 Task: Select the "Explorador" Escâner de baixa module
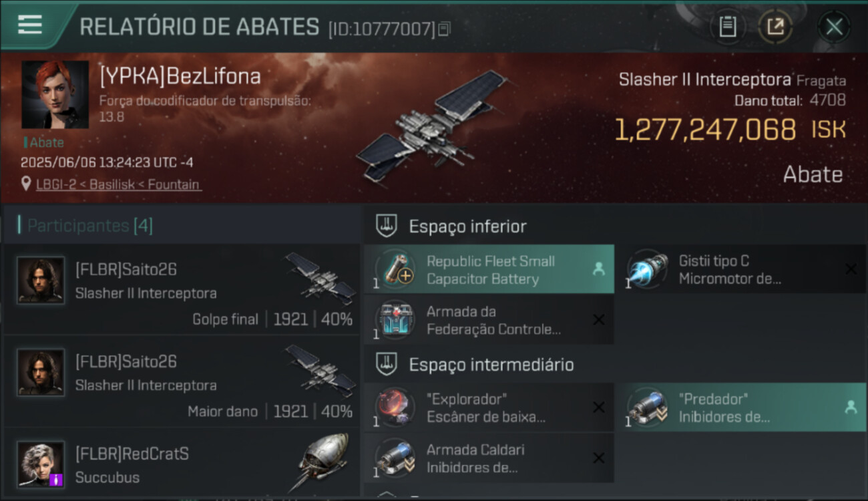(489, 407)
